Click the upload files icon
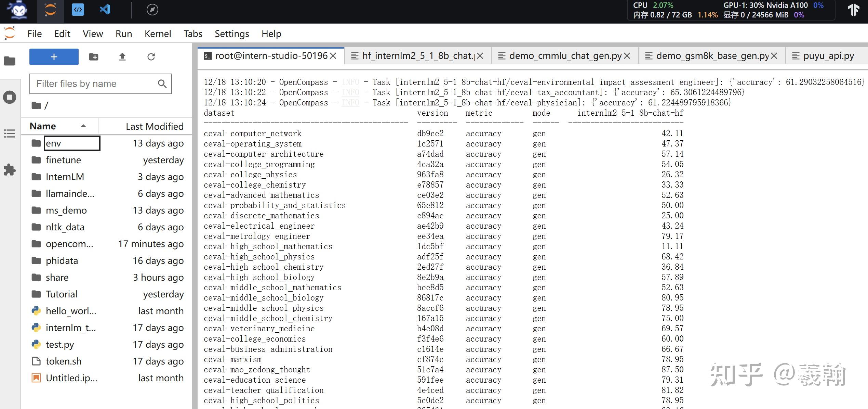 pos(122,57)
